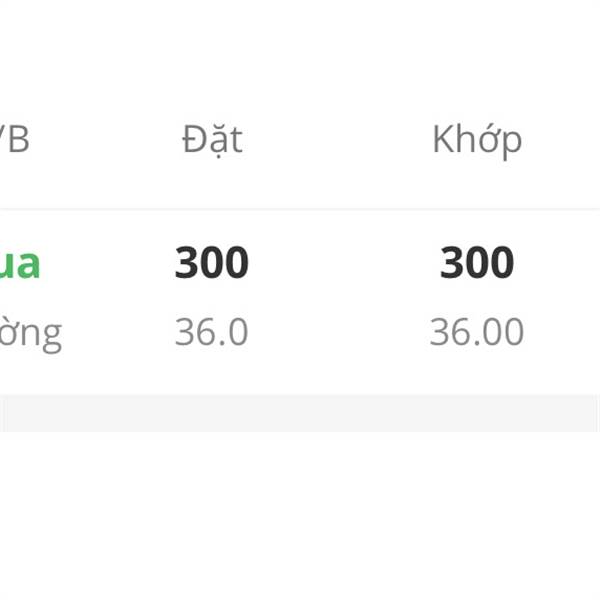
Task: Click header space between M/B and Đặt
Action: pyautogui.click(x=105, y=140)
